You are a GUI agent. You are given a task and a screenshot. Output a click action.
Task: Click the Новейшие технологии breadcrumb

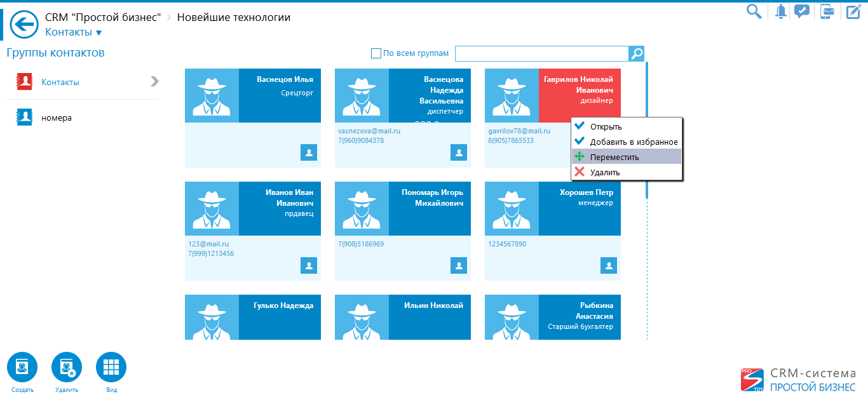[234, 17]
